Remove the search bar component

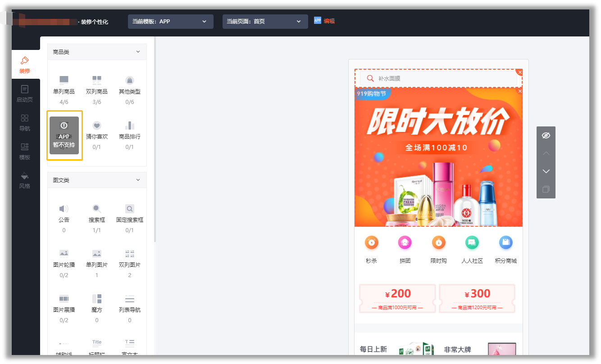tap(520, 72)
